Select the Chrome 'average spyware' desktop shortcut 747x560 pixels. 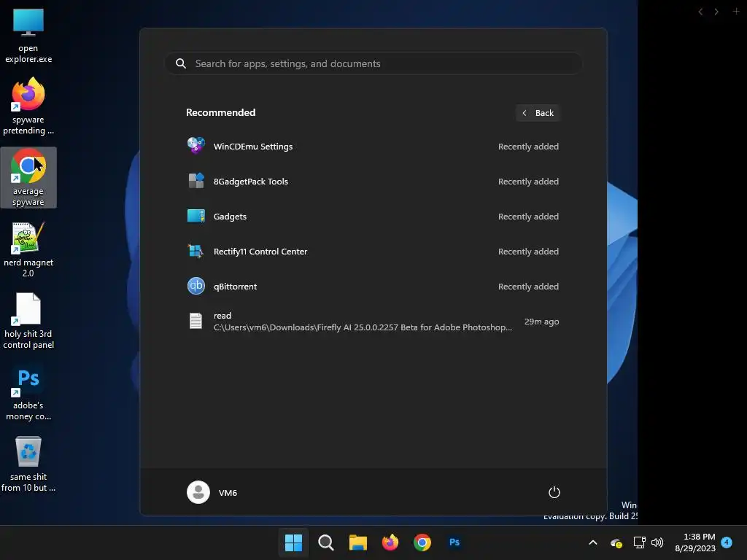coord(28,177)
